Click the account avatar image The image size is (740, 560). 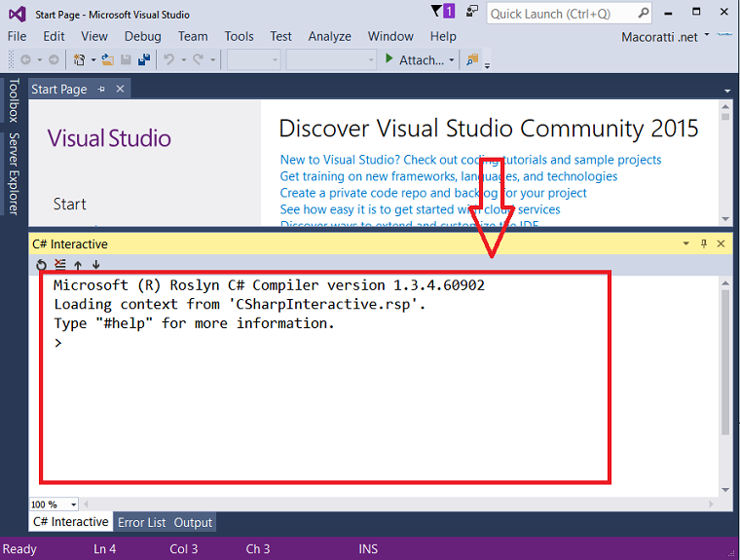pos(724,34)
